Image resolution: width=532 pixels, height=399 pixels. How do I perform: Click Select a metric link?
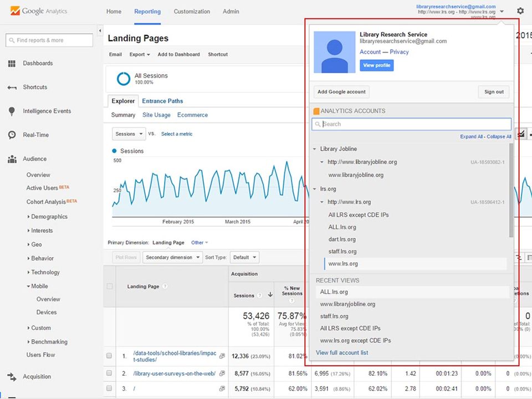click(177, 134)
